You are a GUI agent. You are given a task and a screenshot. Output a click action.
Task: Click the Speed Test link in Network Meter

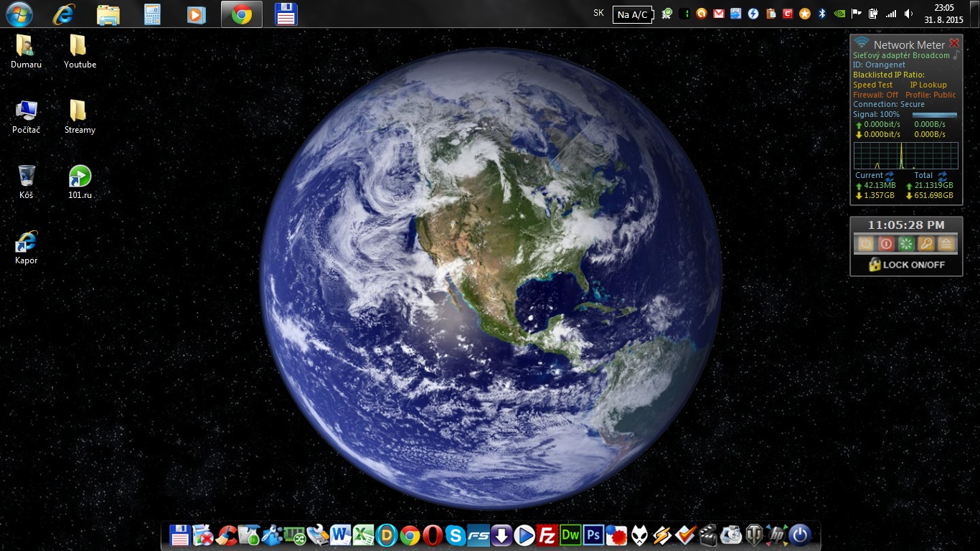(x=872, y=85)
